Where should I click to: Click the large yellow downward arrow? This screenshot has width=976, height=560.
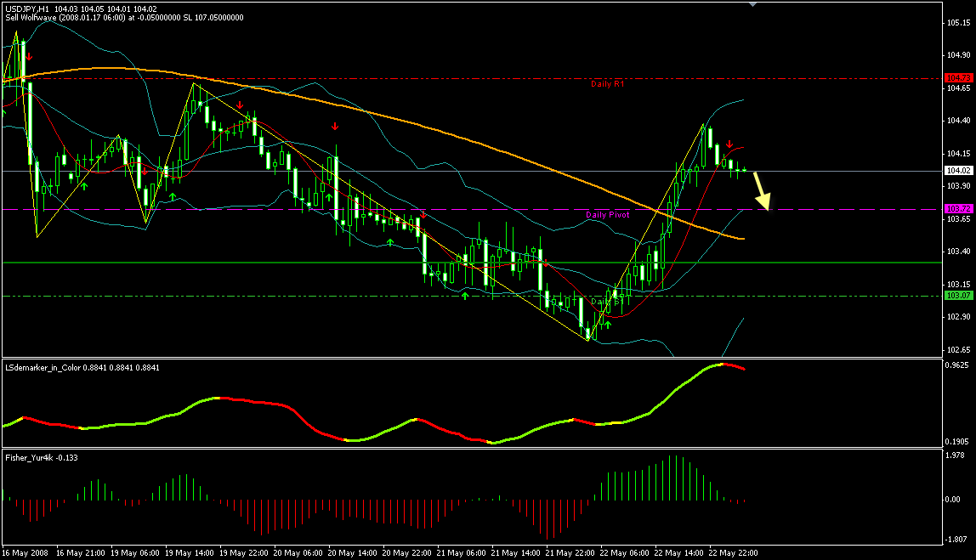click(763, 191)
